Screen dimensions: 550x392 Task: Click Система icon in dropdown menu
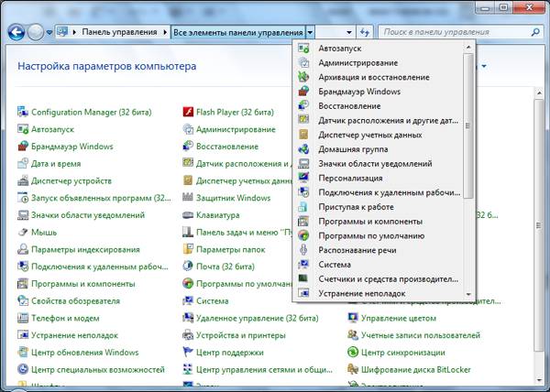pos(303,264)
